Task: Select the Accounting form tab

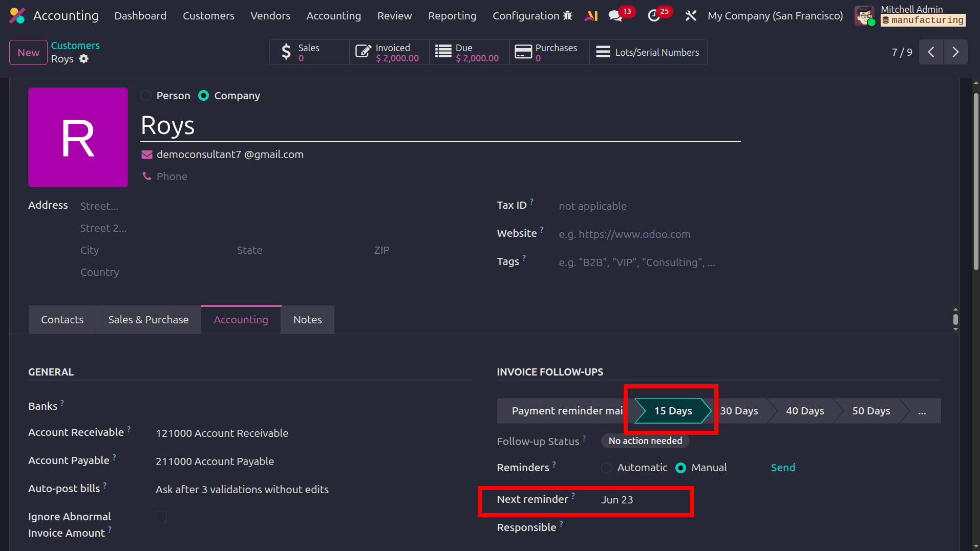Action: click(241, 320)
